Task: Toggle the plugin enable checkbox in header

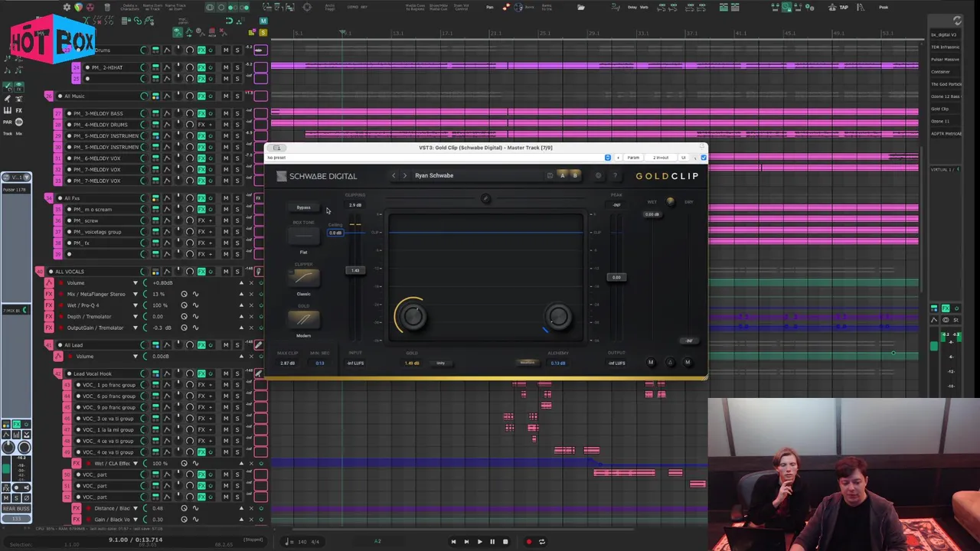Action: (704, 158)
